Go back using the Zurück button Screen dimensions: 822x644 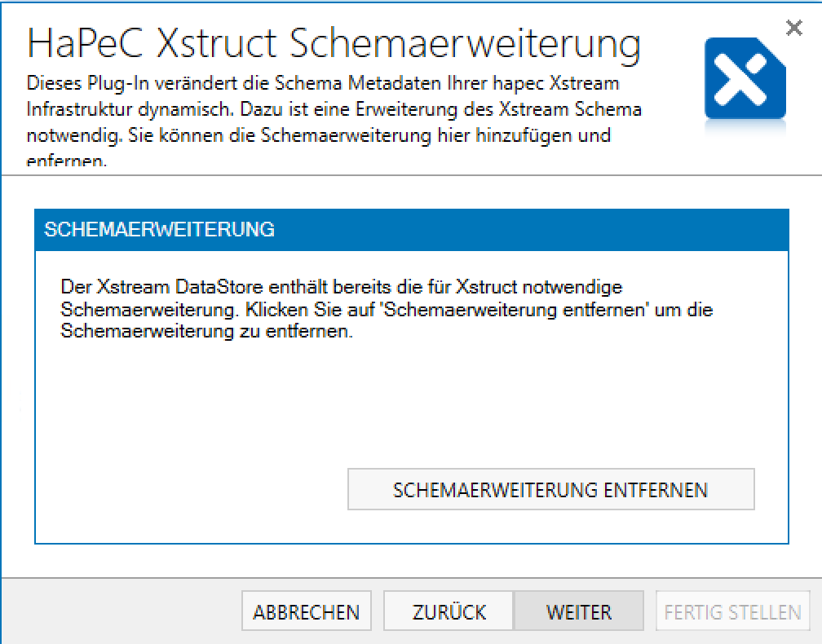pos(449,612)
